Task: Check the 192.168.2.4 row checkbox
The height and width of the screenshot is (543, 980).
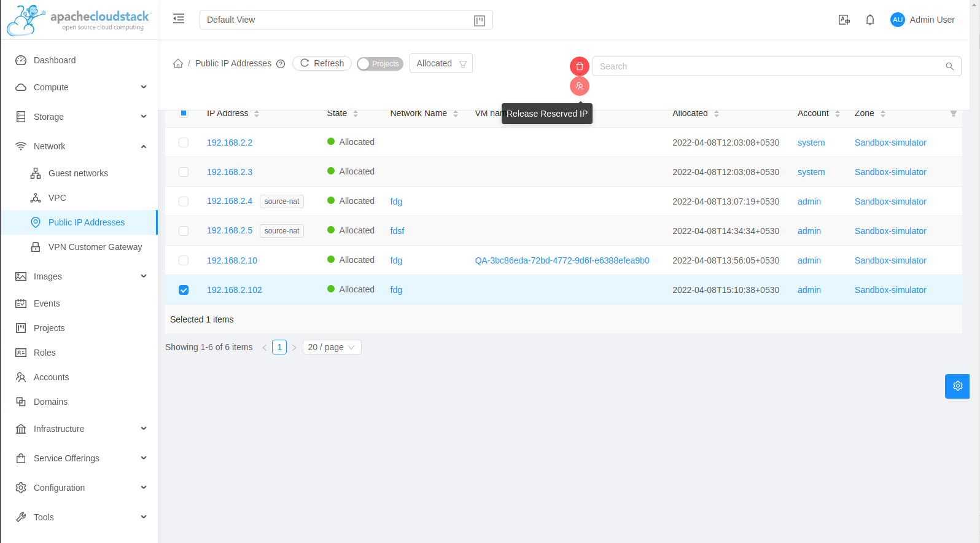Action: 184,201
